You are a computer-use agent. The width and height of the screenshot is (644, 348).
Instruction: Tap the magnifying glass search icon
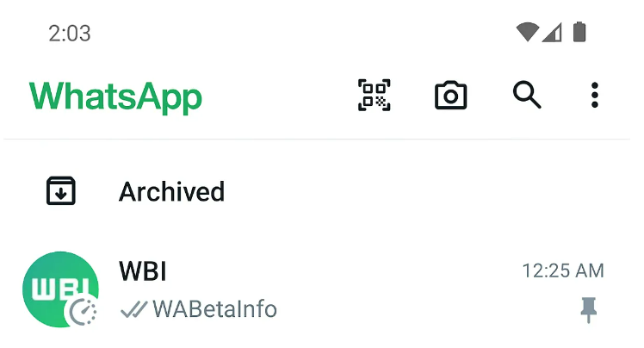(x=527, y=95)
